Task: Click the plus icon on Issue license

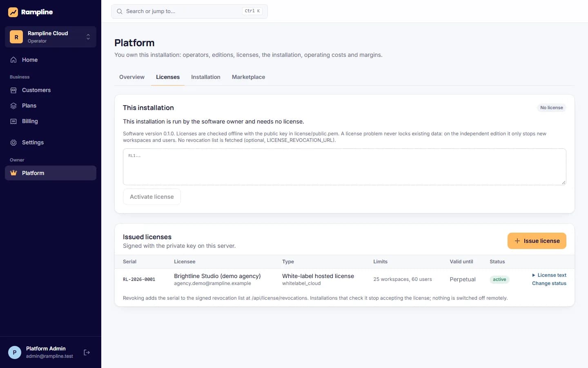Action: click(x=517, y=241)
